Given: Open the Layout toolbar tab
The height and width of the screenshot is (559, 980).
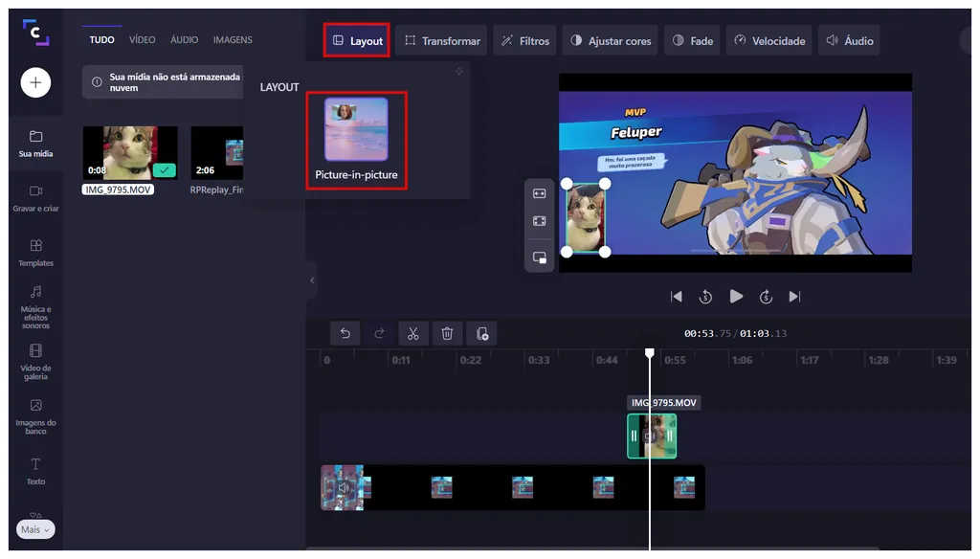Looking at the screenshot, I should pyautogui.click(x=357, y=40).
